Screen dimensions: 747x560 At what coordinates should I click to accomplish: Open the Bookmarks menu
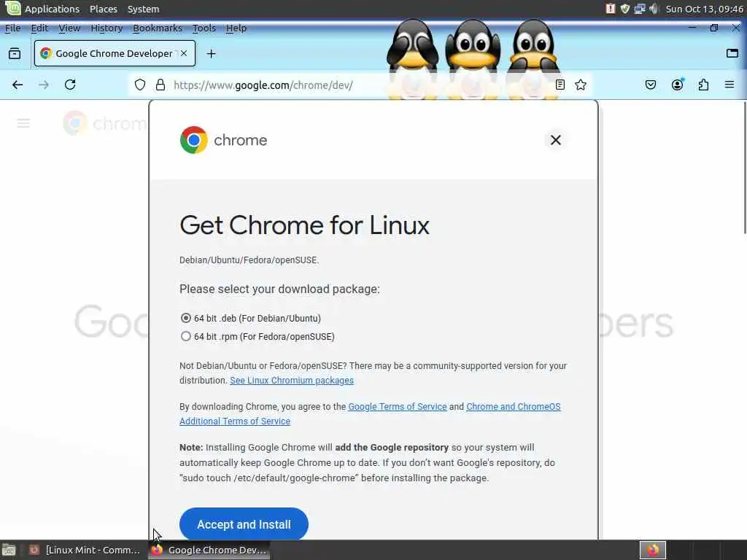tap(158, 28)
